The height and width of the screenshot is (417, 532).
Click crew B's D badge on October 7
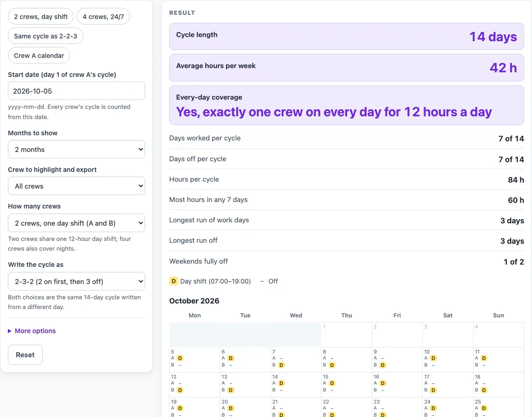click(x=281, y=365)
